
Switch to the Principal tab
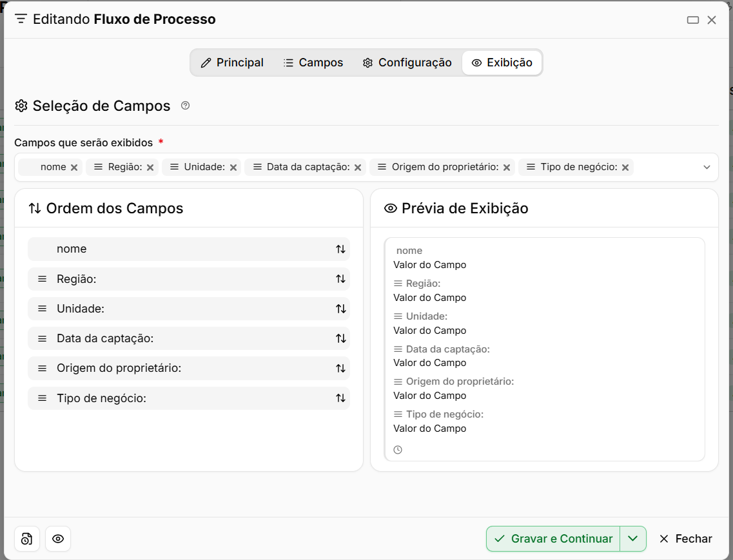pyautogui.click(x=232, y=63)
